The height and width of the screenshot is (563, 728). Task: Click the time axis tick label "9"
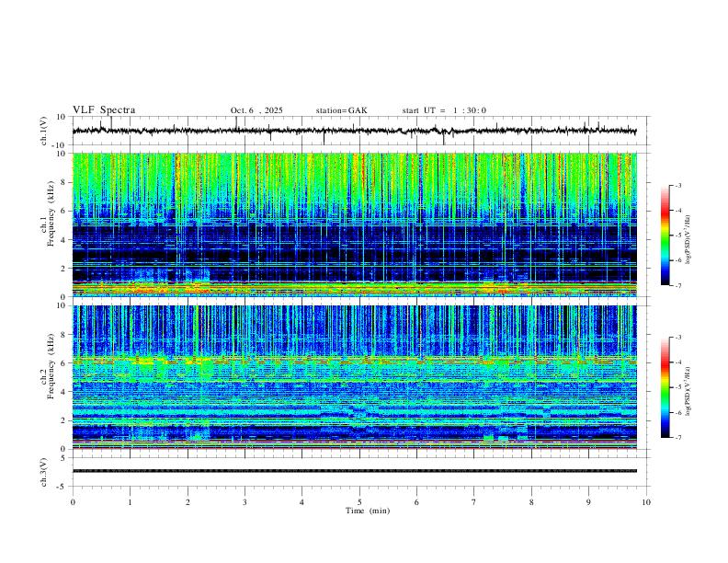tap(588, 502)
